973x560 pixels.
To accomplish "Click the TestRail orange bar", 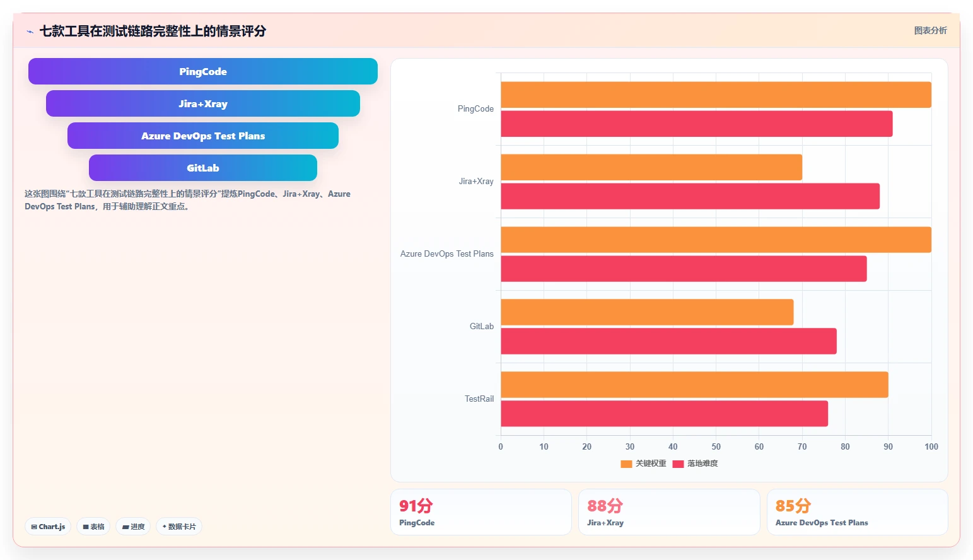I will [x=694, y=385].
